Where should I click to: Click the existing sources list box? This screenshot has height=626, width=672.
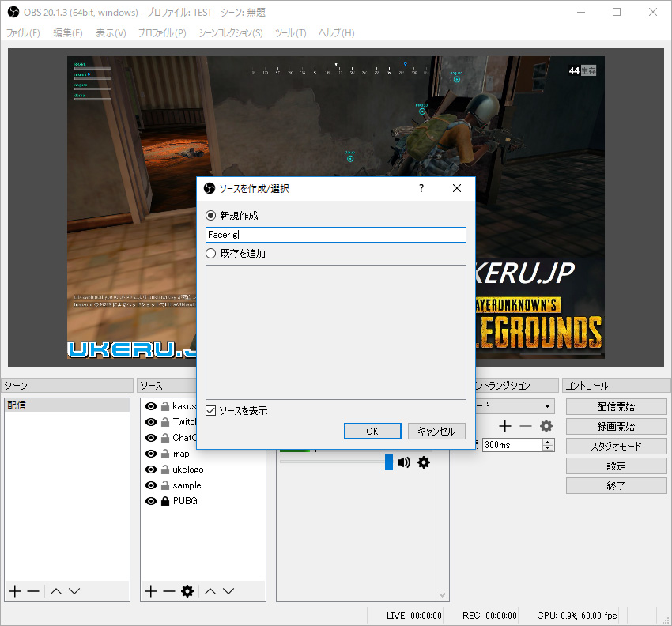335,332
